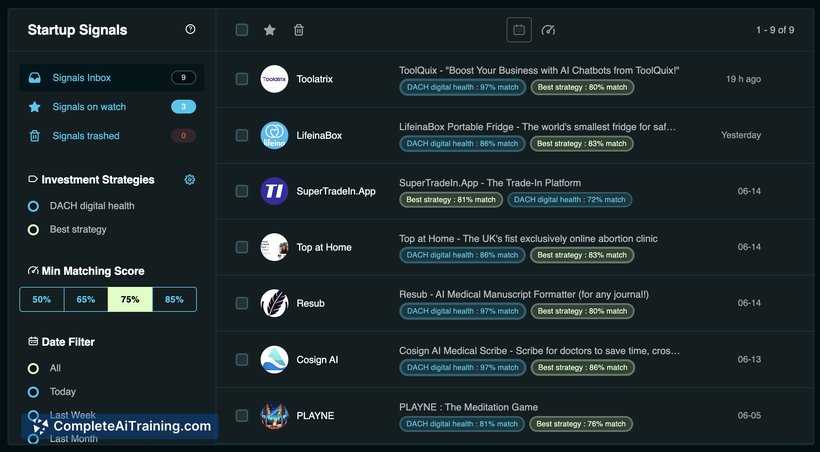Check the SuperTradeIn.App row checkbox
This screenshot has height=452, width=820.
pyautogui.click(x=242, y=191)
